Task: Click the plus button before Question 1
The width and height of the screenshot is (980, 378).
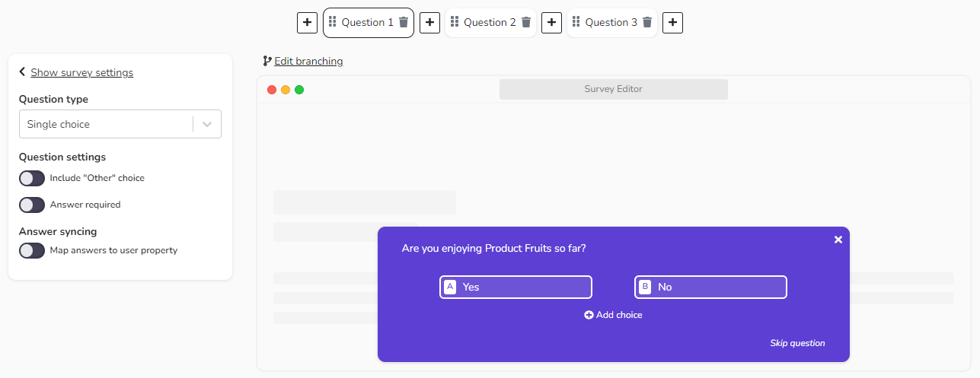Action: (307, 23)
